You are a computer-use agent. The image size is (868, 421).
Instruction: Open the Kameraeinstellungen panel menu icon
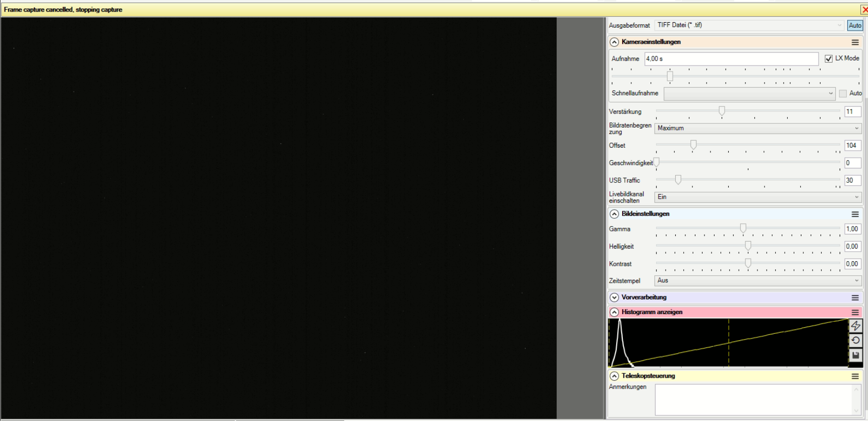click(x=855, y=42)
